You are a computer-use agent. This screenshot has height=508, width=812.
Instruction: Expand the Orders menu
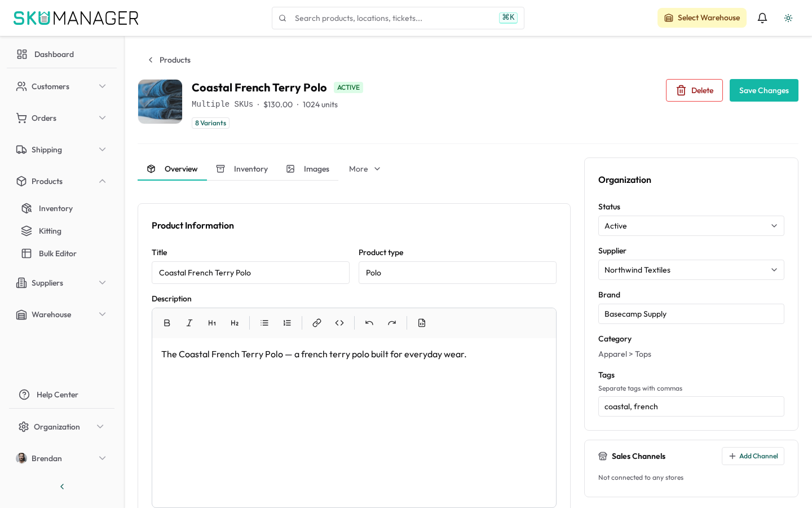click(x=61, y=118)
